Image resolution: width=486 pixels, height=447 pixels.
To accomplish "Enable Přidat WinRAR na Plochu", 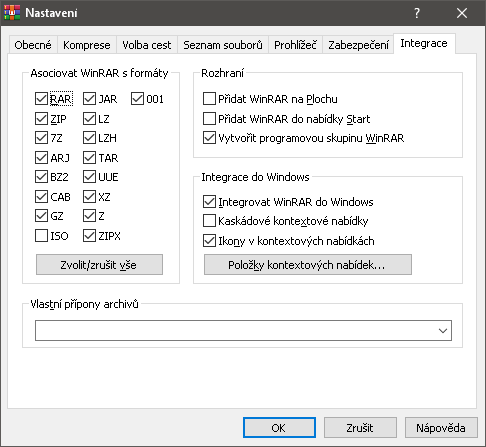I will [209, 99].
